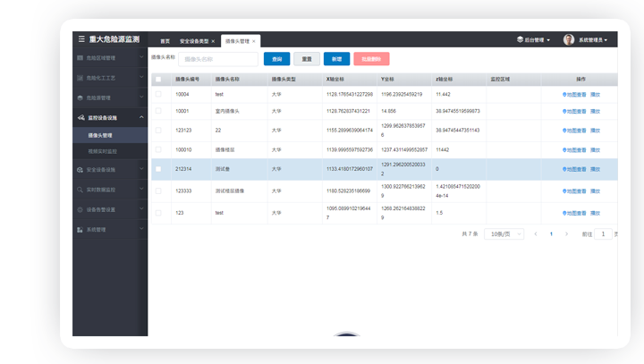Click the 实时数据监控 magnifier icon
Viewport: 644px width, 364px height.
[80, 190]
